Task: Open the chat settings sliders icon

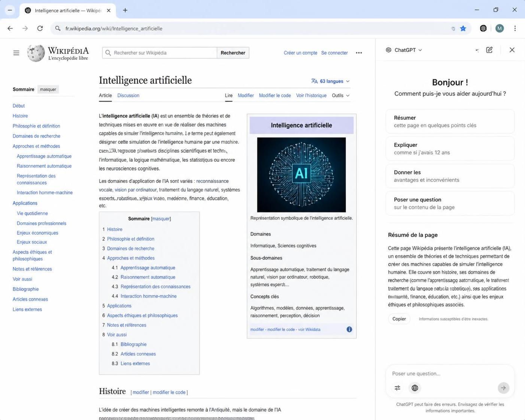Action: (397, 388)
